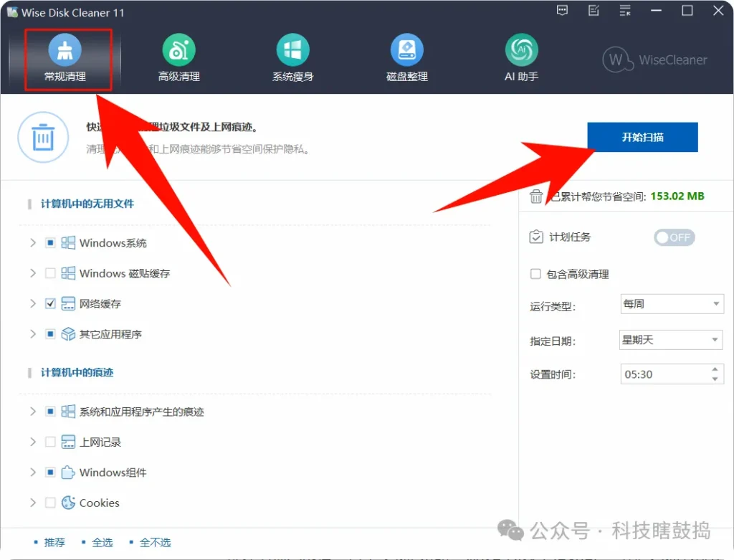The width and height of the screenshot is (734, 560).
Task: Toggle the 其它应用程序 checkbox
Action: (x=50, y=334)
